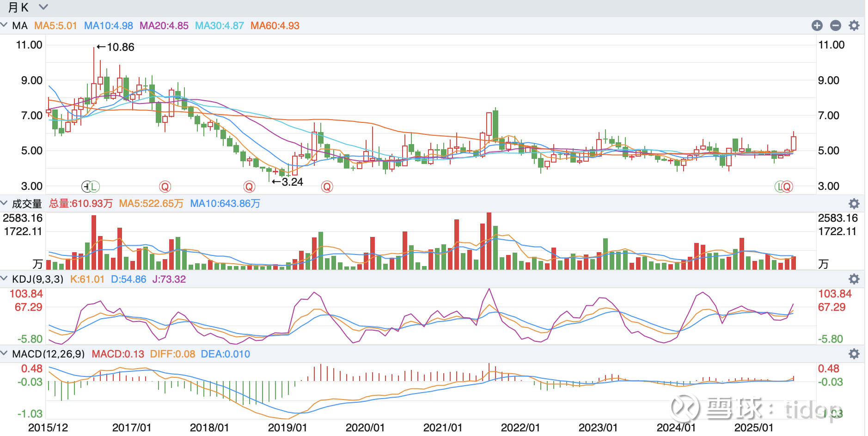Viewport: 868px width, 436px height.
Task: Click the DIFF:0.08 value
Action: tap(173, 354)
